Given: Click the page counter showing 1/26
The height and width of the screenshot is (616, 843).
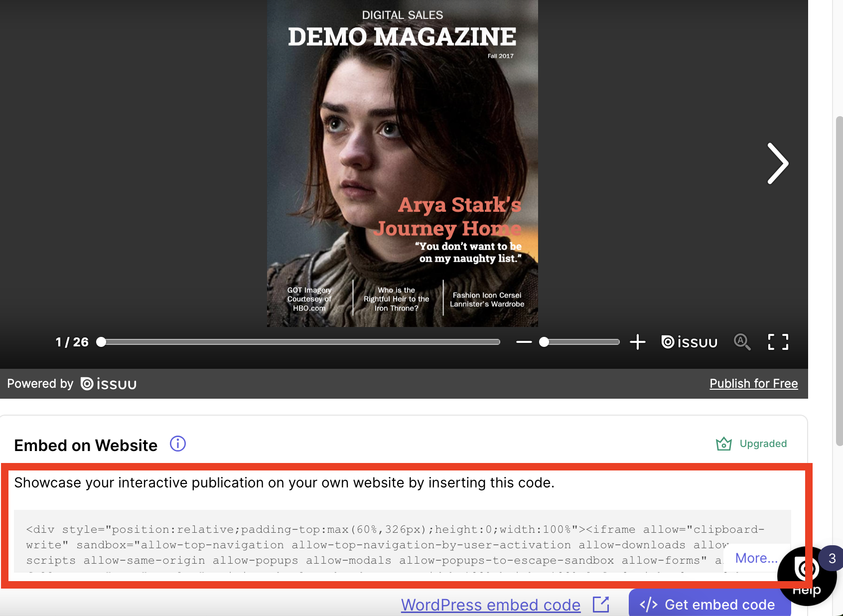Looking at the screenshot, I should click(x=71, y=342).
